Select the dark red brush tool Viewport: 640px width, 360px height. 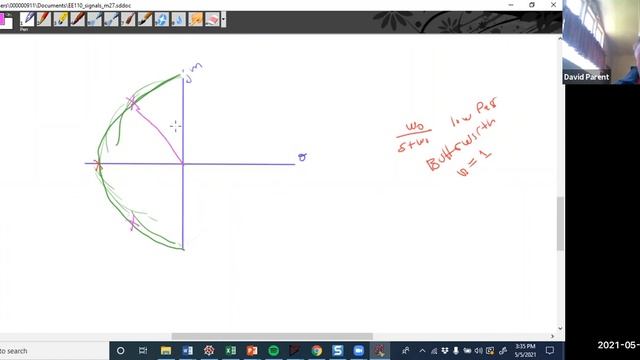pos(78,20)
